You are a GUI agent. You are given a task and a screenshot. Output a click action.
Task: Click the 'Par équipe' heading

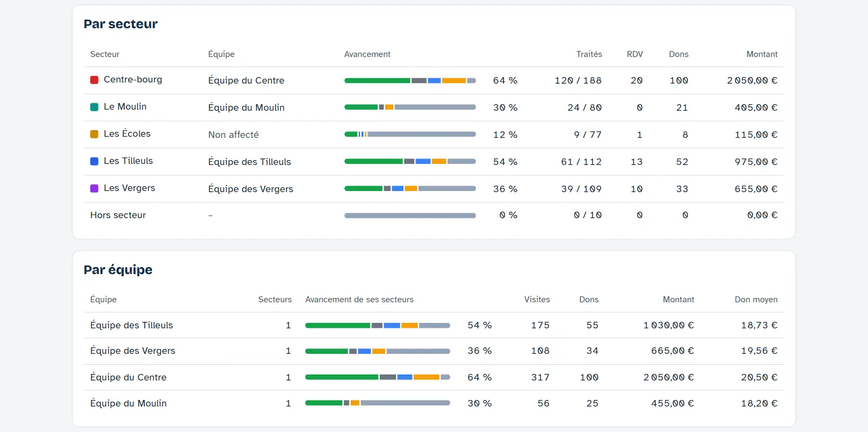[118, 270]
